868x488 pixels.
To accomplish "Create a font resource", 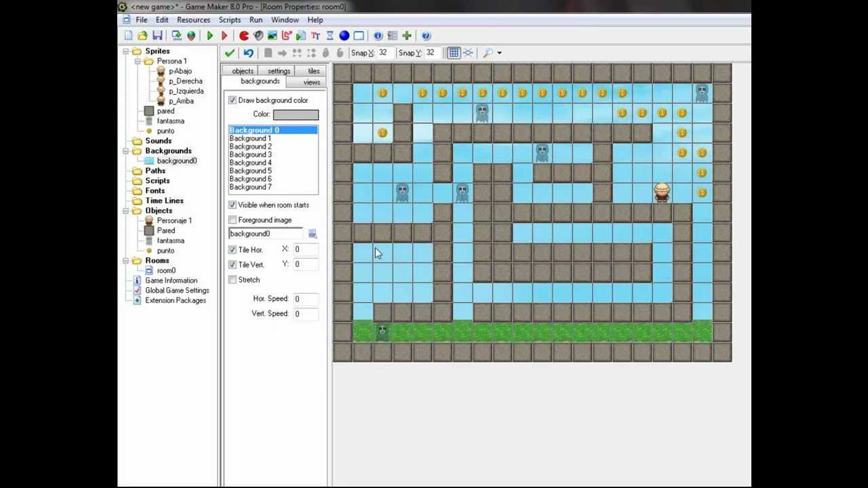I will click(x=315, y=36).
